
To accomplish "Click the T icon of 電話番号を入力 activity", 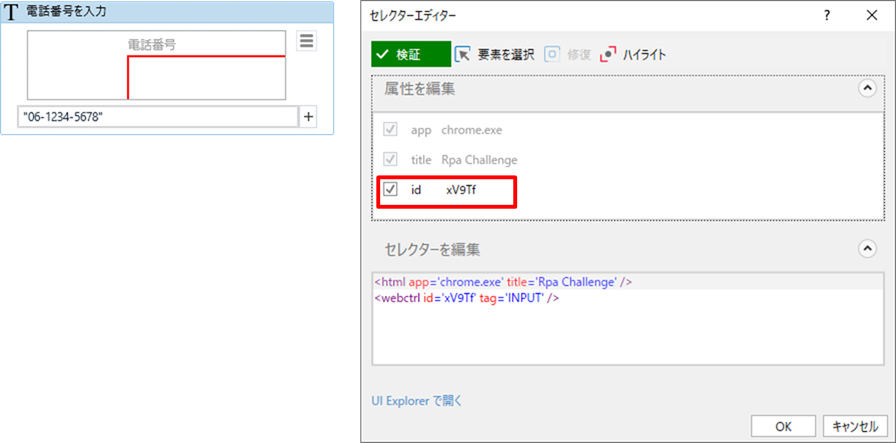I will (x=11, y=13).
